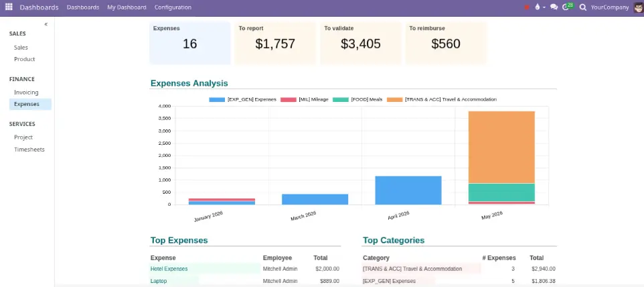This screenshot has width=644, height=287.
Task: Open the user avatar menu
Action: pyautogui.click(x=637, y=7)
